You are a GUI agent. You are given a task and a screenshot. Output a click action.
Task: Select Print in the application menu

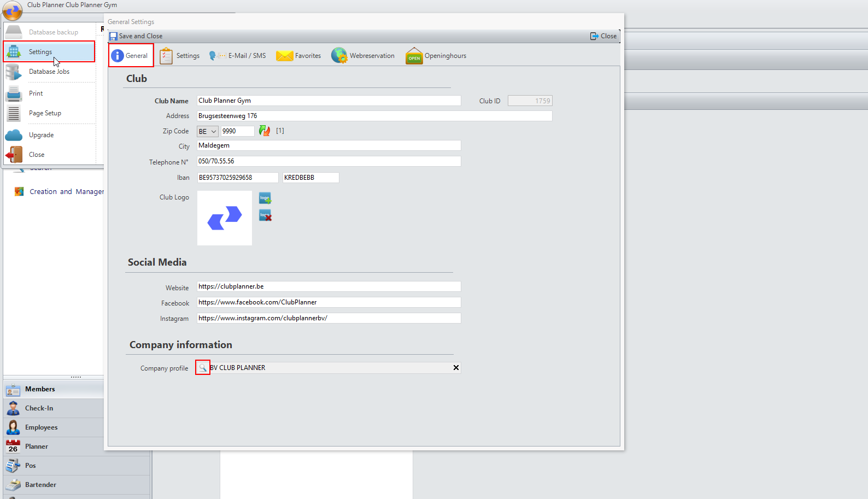(x=36, y=93)
